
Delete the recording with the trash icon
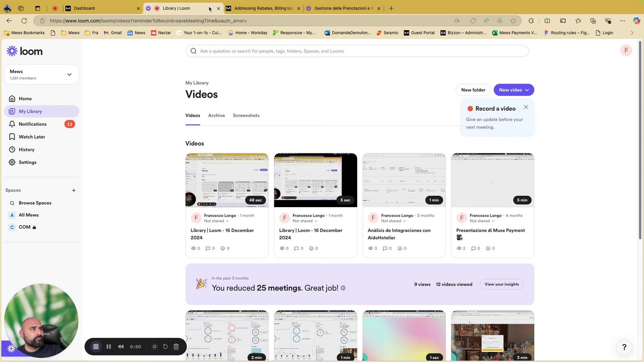(176, 346)
